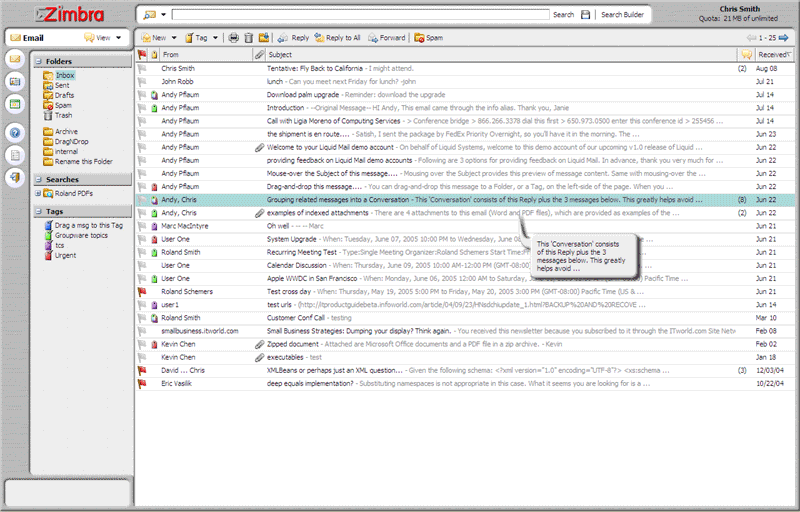800x512 pixels.
Task: Collapse the Searches section
Action: click(38, 180)
